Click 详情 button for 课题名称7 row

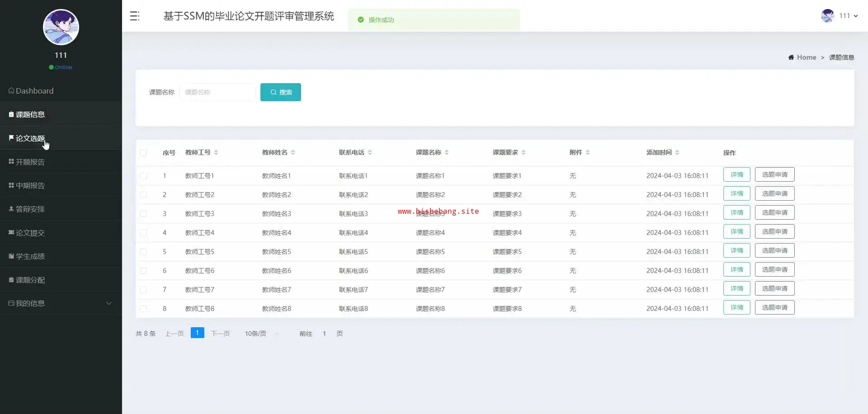[736, 288]
